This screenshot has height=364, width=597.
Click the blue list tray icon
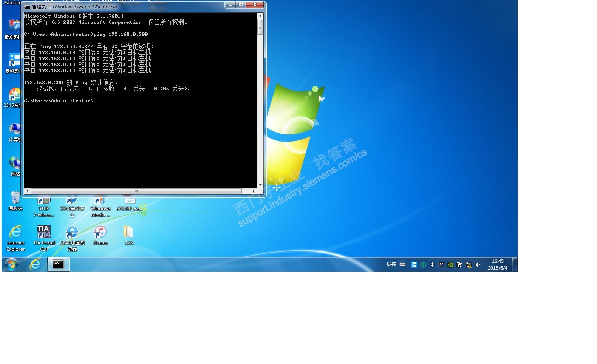tap(414, 265)
